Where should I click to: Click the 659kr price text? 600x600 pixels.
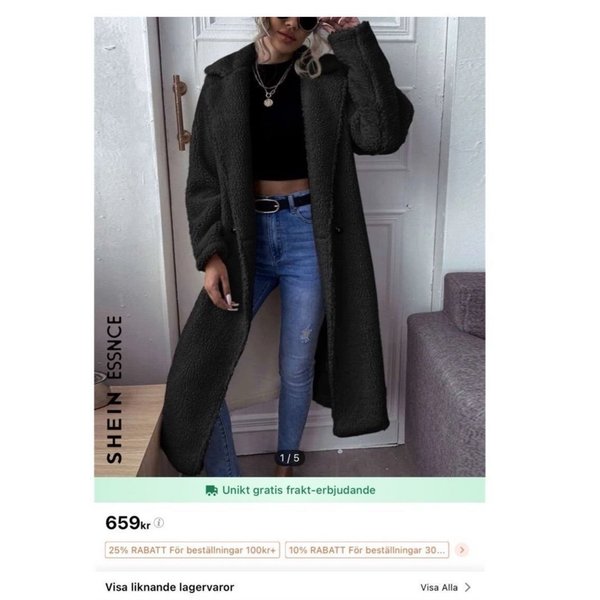pyautogui.click(x=128, y=523)
